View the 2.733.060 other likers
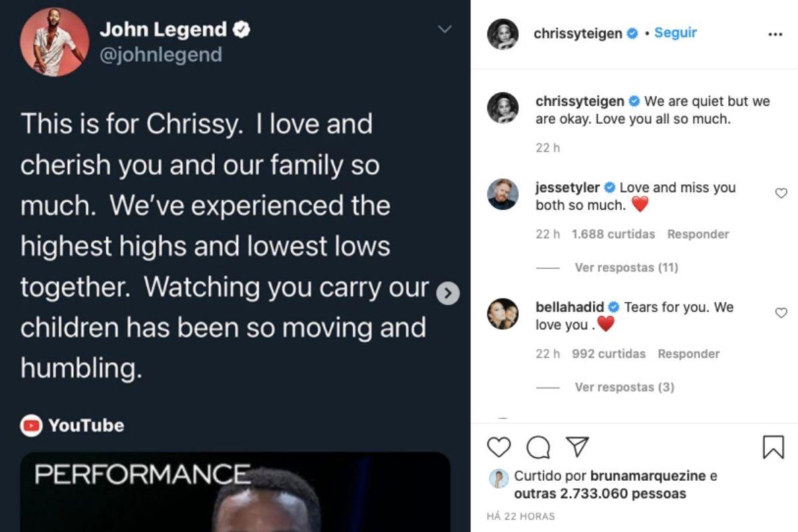Image resolution: width=798 pixels, height=532 pixels. (x=599, y=494)
